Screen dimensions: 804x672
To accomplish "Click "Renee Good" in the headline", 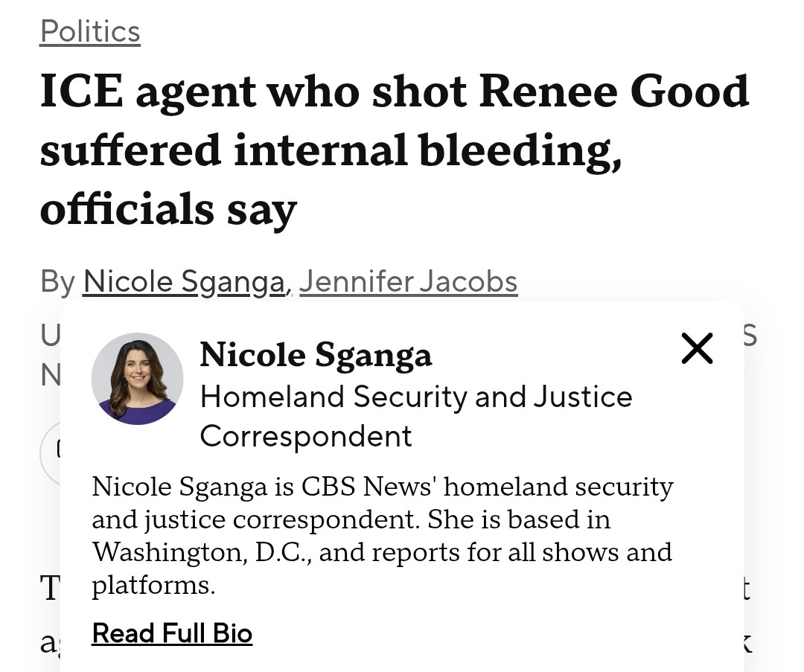I will [x=613, y=91].
